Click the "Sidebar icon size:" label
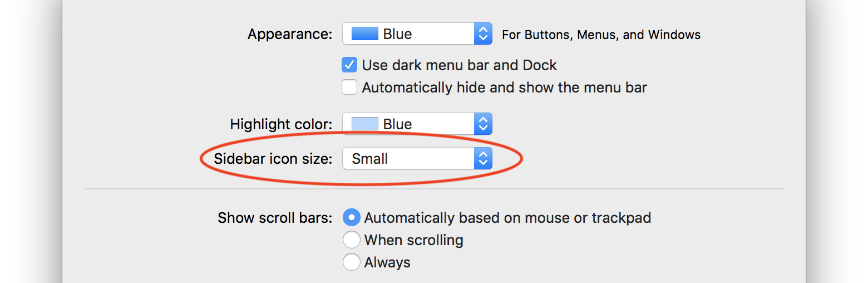The width and height of the screenshot is (868, 283). pyautogui.click(x=273, y=159)
